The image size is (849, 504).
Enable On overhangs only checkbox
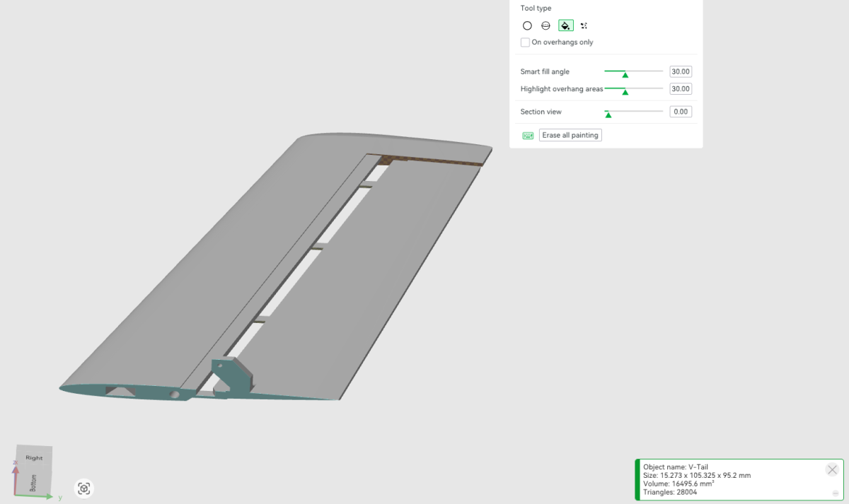pyautogui.click(x=525, y=42)
